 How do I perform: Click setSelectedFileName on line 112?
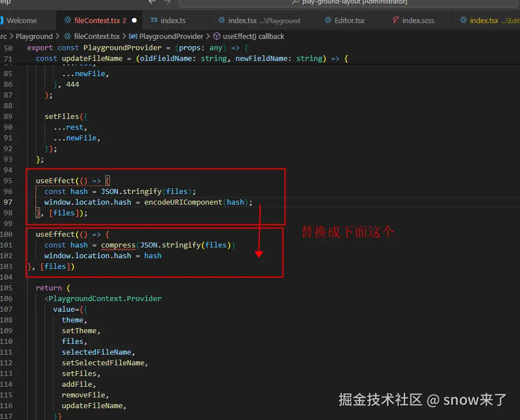pos(103,363)
